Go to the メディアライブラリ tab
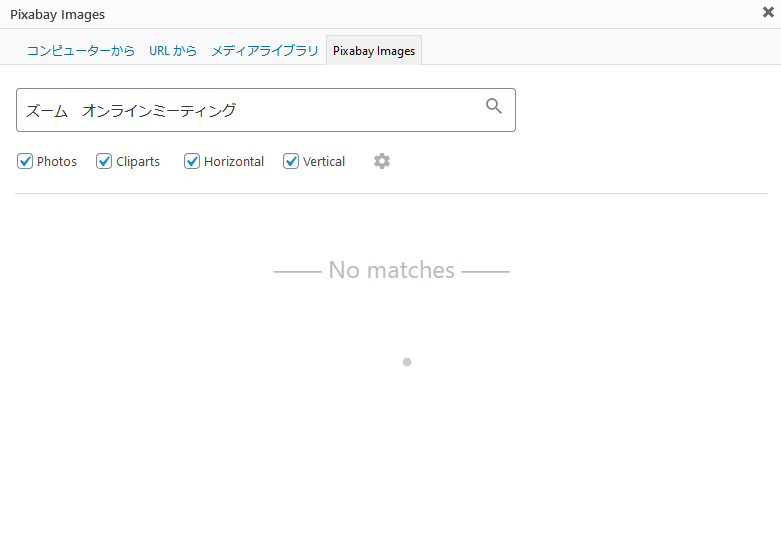 click(x=265, y=50)
